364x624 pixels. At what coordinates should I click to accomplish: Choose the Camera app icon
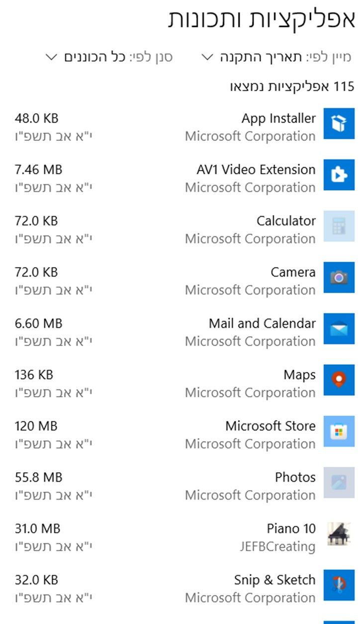339,277
